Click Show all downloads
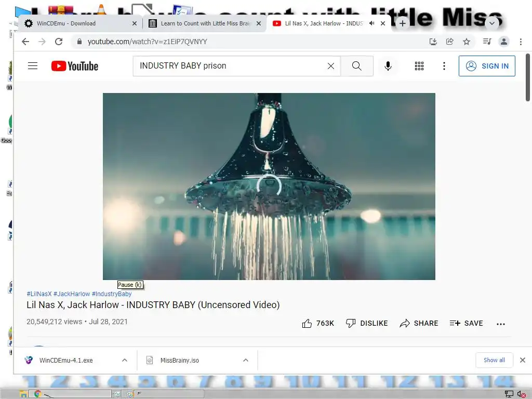 [494, 360]
